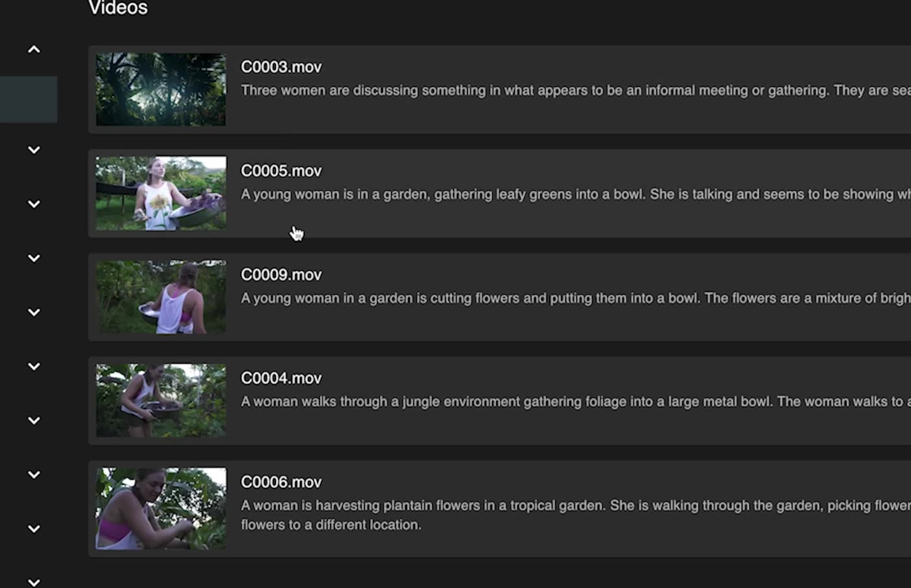
Task: Click the Videos section heading
Action: point(118,8)
